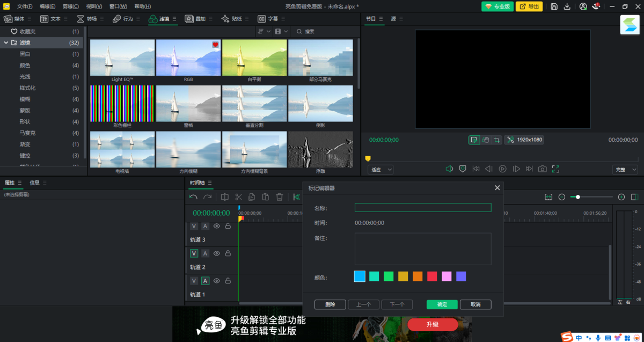644x342 pixels.
Task: Click the trash delete icon in timeline toolbar
Action: point(279,198)
